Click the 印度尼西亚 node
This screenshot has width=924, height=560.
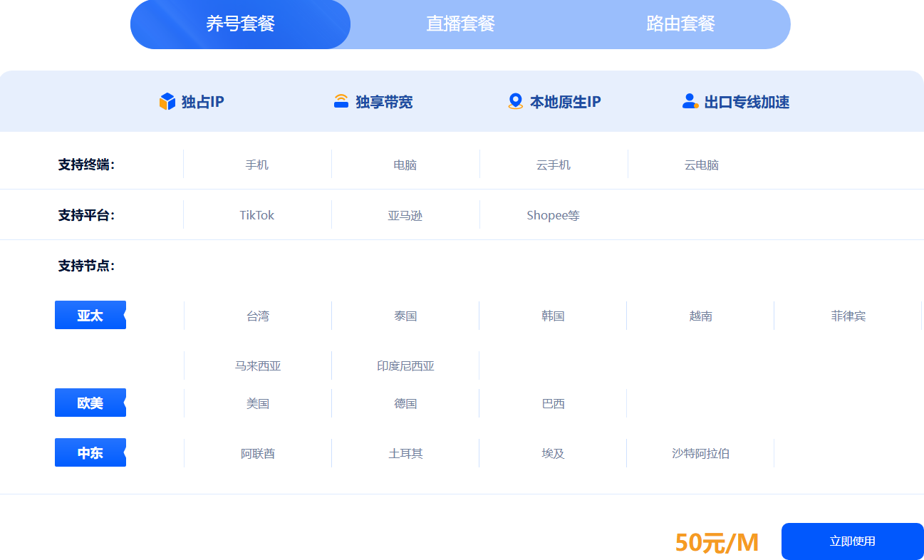(x=405, y=366)
